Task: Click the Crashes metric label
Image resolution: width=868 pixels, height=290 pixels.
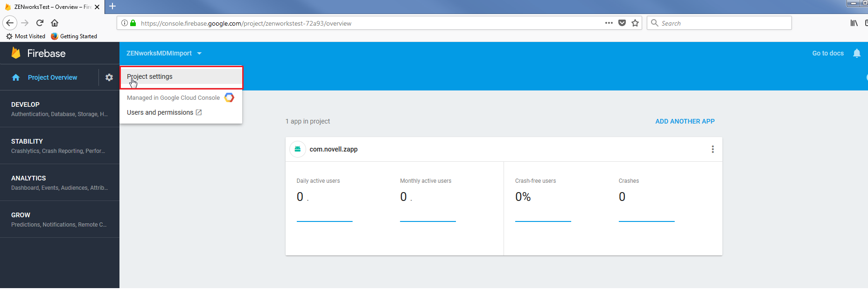Action: point(629,181)
